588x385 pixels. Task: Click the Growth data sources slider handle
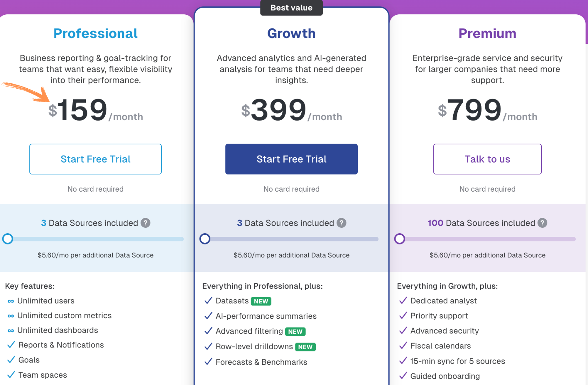click(205, 239)
